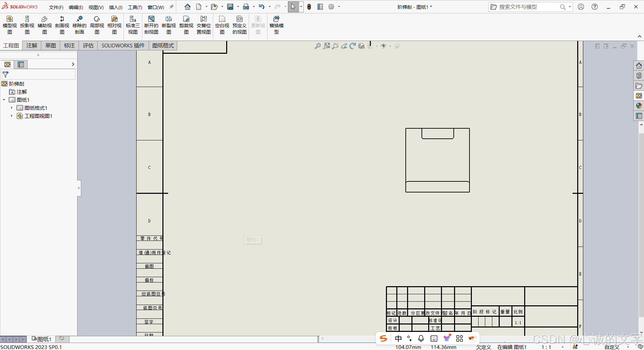Select the Section View (剖面视图) tool
The image size is (644, 350).
(62, 25)
